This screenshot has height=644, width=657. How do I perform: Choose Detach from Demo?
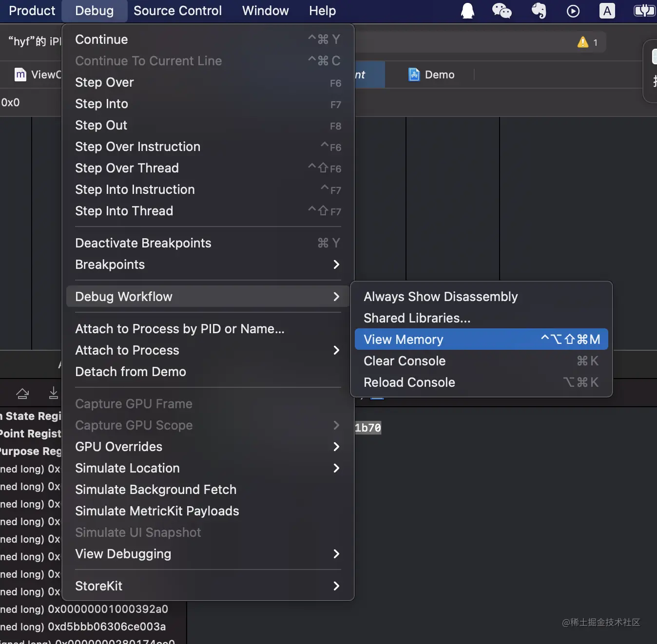pos(208,372)
